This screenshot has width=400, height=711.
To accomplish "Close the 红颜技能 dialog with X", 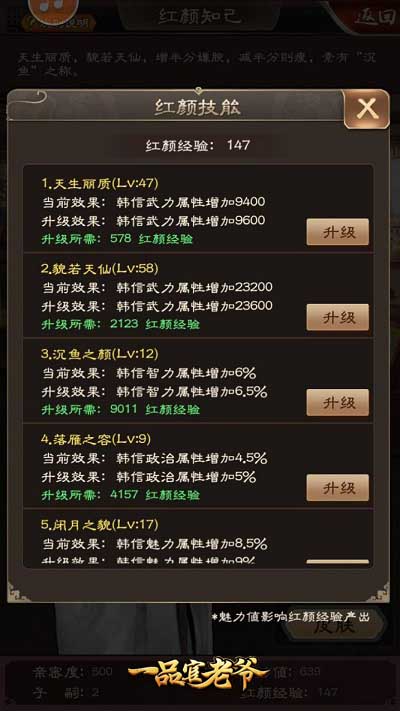I will pos(366,109).
